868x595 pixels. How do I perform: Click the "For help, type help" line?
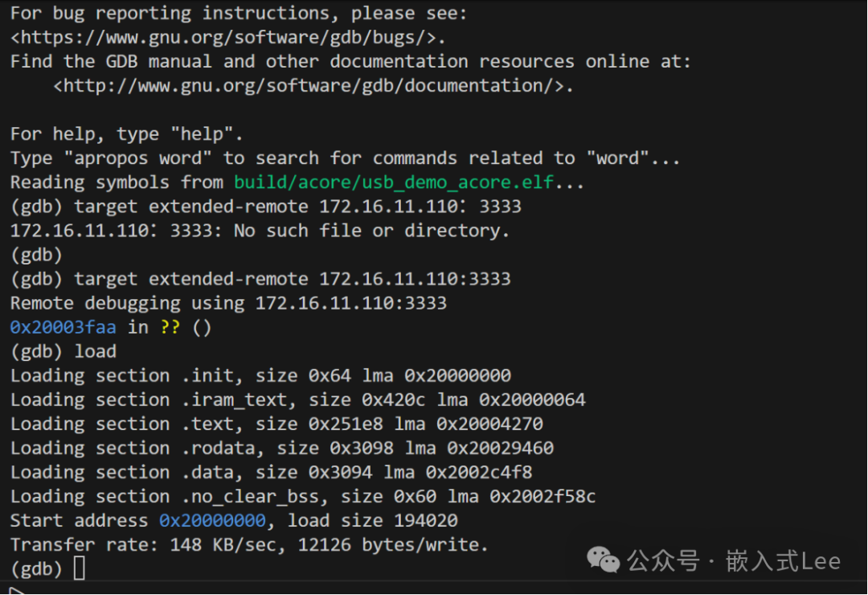point(126,134)
